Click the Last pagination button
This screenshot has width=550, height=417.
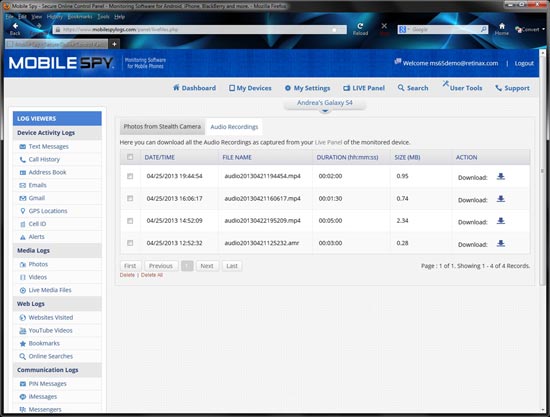(232, 266)
